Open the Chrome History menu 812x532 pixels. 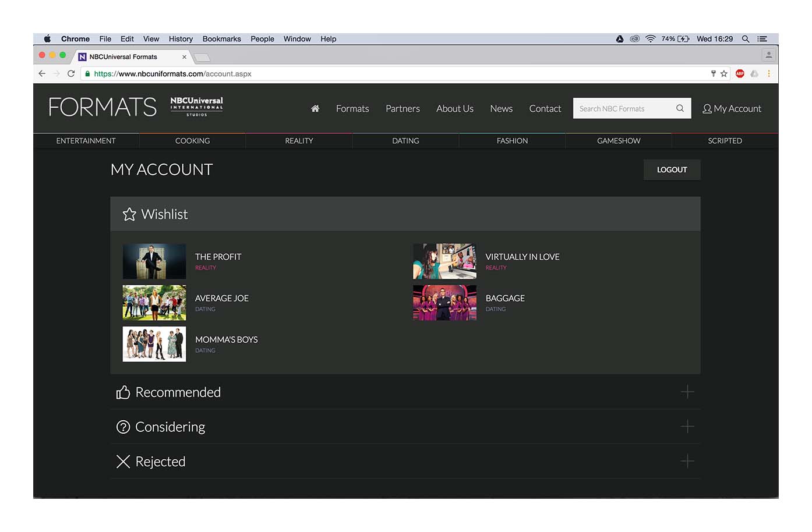181,39
